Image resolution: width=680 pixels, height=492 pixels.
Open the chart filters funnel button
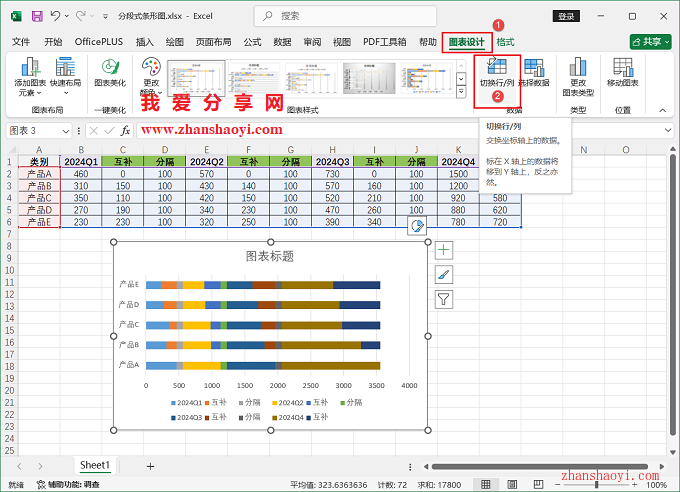tap(444, 299)
